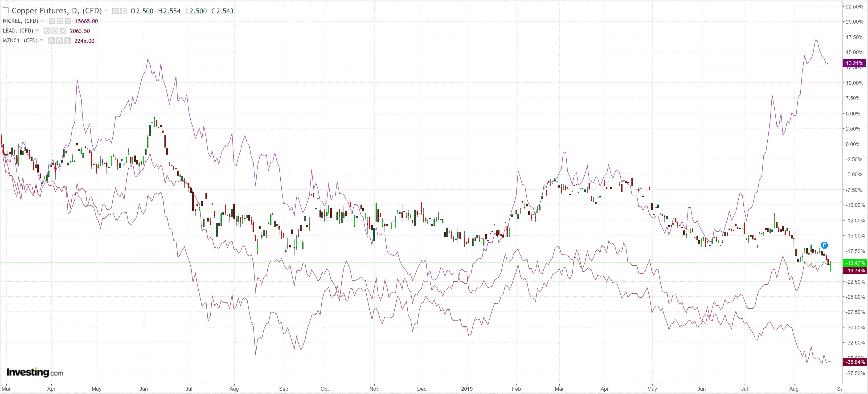Click the blue P marker on chart
Viewport: 868px width, 394px height.
[824, 245]
